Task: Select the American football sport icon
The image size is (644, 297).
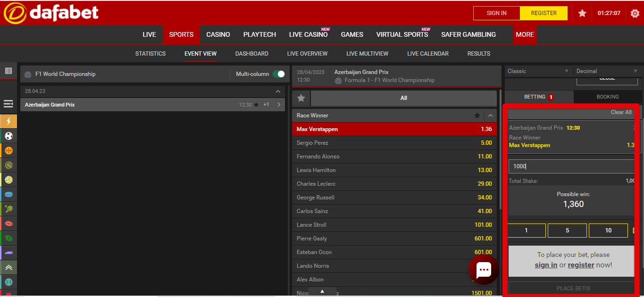Action: point(8,238)
